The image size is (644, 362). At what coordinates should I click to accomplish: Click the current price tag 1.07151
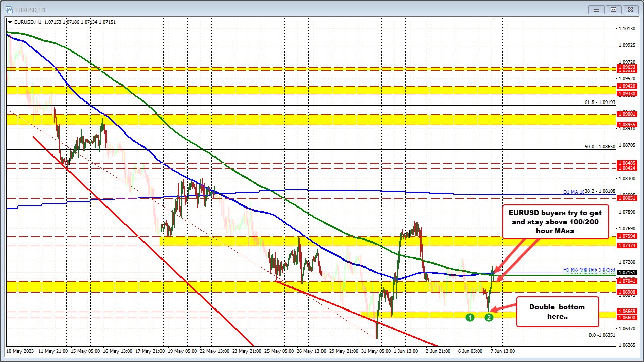[x=627, y=272]
